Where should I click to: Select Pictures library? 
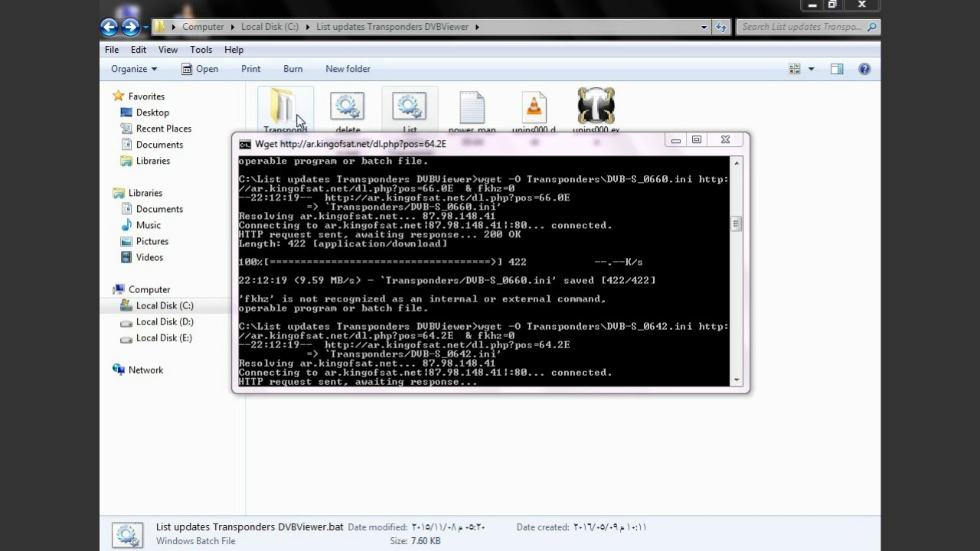(x=152, y=241)
